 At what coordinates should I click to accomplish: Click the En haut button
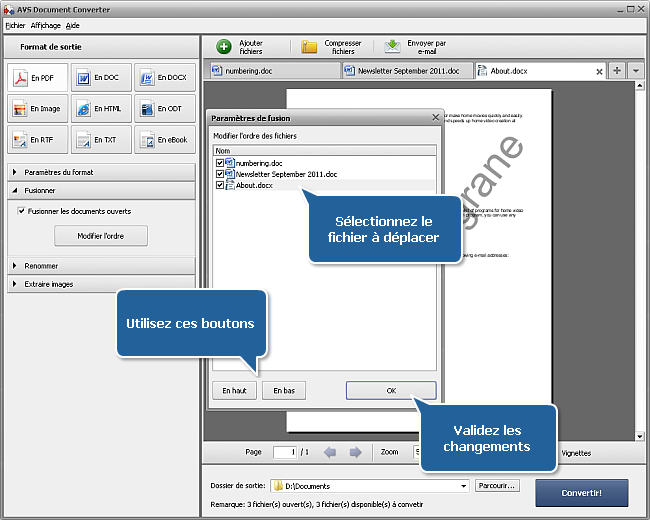click(x=235, y=390)
